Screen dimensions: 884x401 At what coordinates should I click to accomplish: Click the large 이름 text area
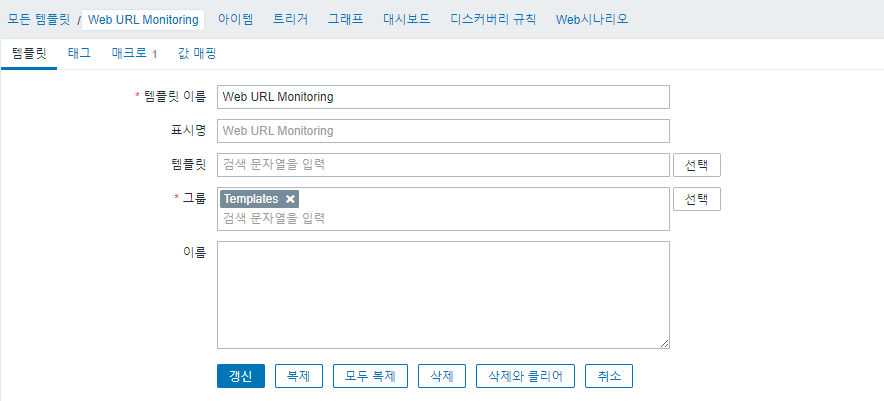coord(443,295)
